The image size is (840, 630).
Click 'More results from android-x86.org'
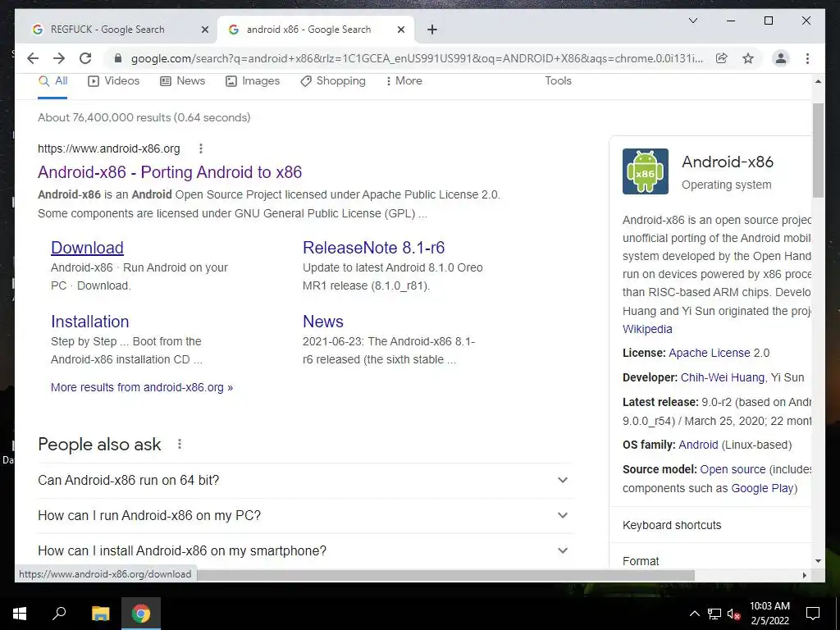pyautogui.click(x=142, y=387)
